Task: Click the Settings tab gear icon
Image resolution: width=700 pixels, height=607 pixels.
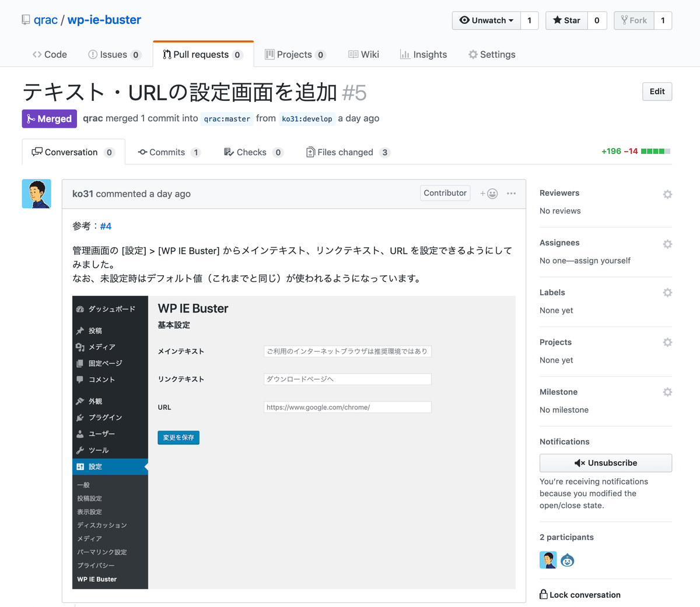Action: click(x=473, y=54)
